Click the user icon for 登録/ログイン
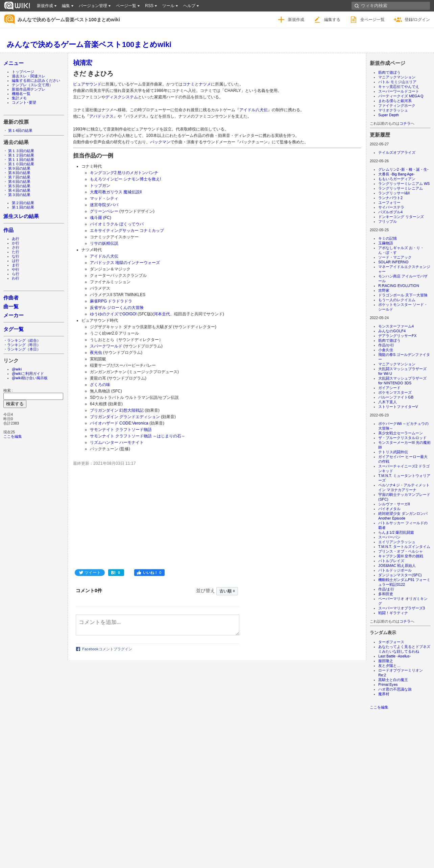 click(397, 20)
